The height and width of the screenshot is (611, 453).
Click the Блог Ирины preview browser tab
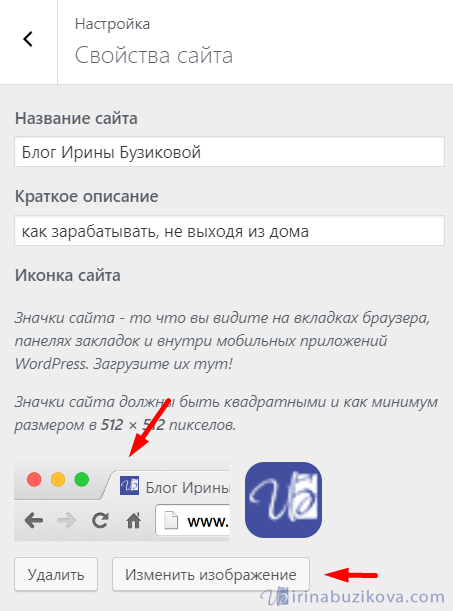(x=171, y=485)
